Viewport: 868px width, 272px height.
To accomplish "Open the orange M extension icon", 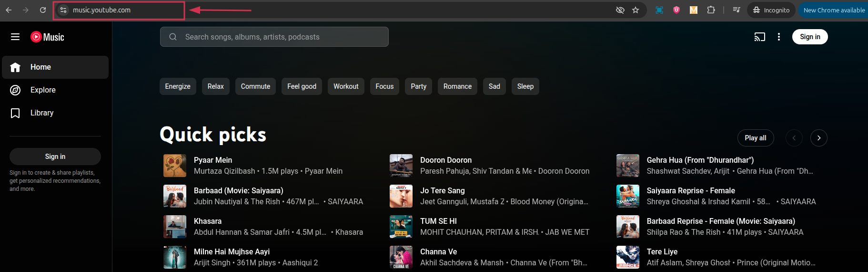I will pyautogui.click(x=694, y=10).
